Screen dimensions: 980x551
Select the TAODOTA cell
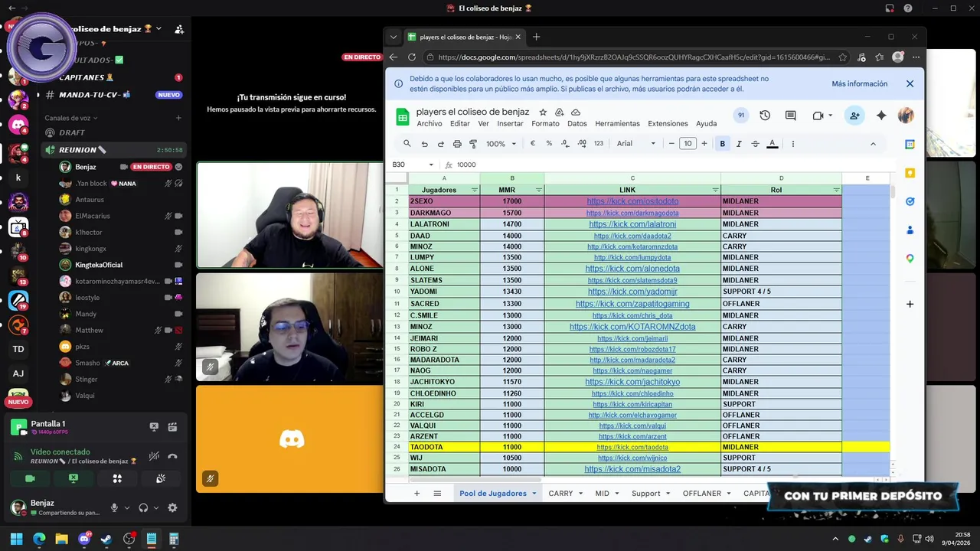444,447
